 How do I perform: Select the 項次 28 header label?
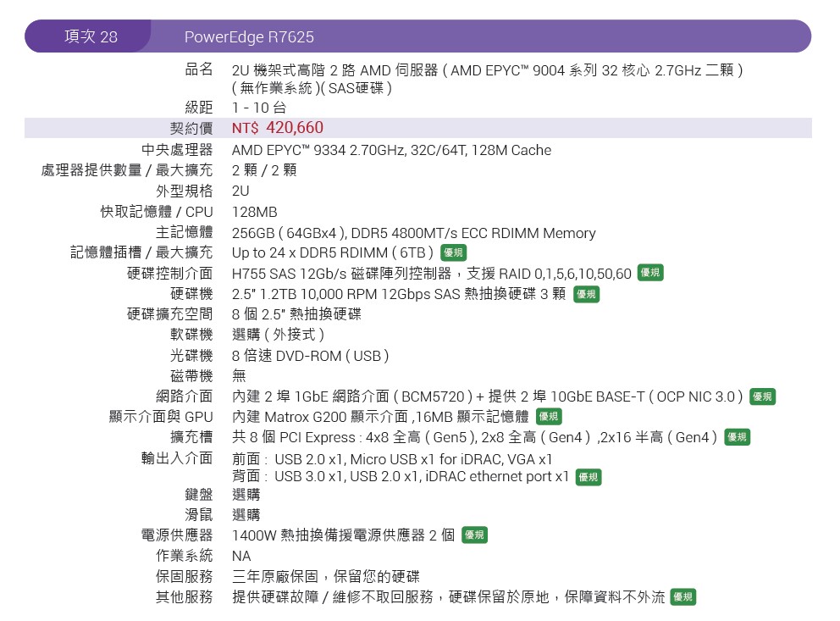tap(91, 36)
